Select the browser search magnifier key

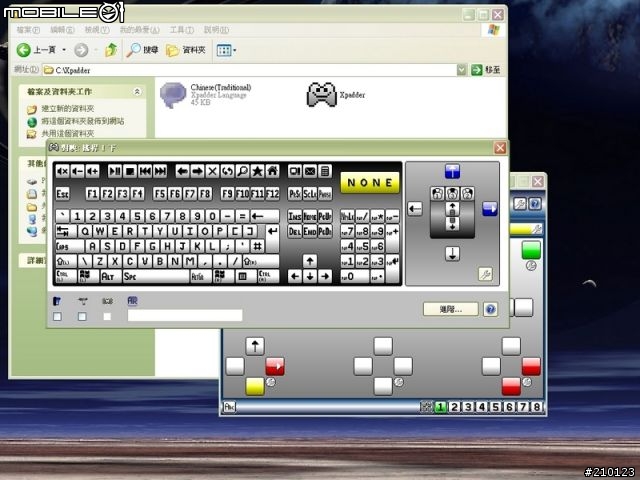[242, 171]
